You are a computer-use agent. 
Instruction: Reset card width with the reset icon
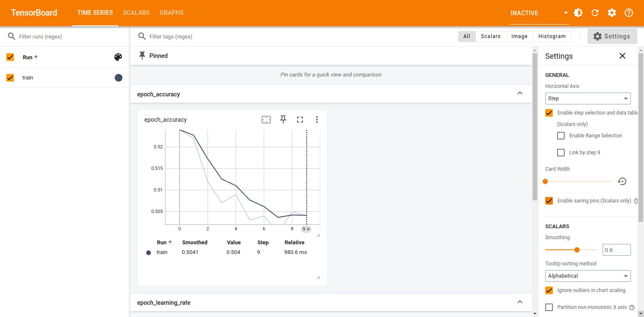[x=622, y=181]
